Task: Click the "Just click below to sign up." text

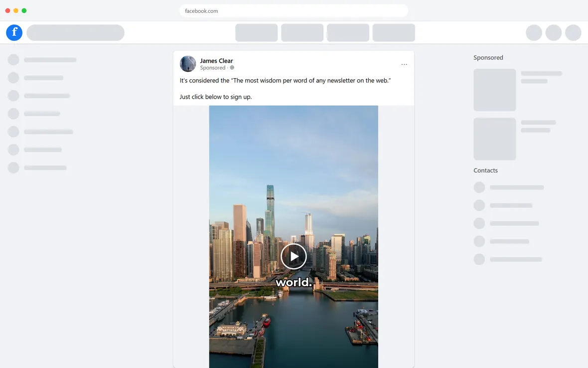Action: click(x=216, y=97)
